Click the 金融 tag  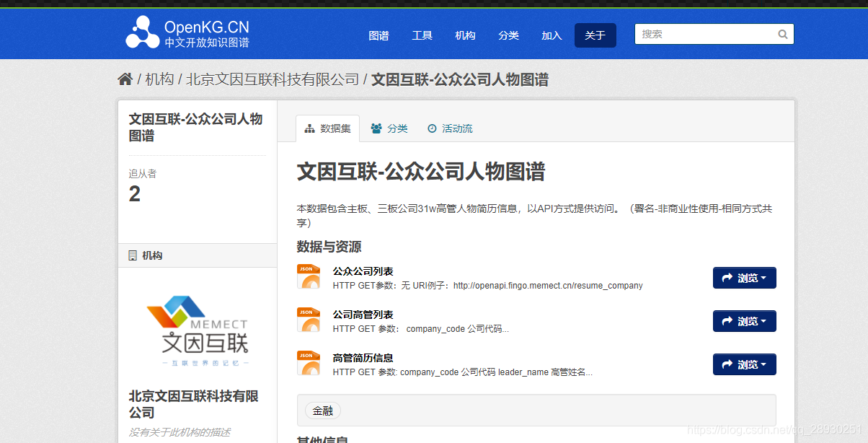[x=322, y=411]
